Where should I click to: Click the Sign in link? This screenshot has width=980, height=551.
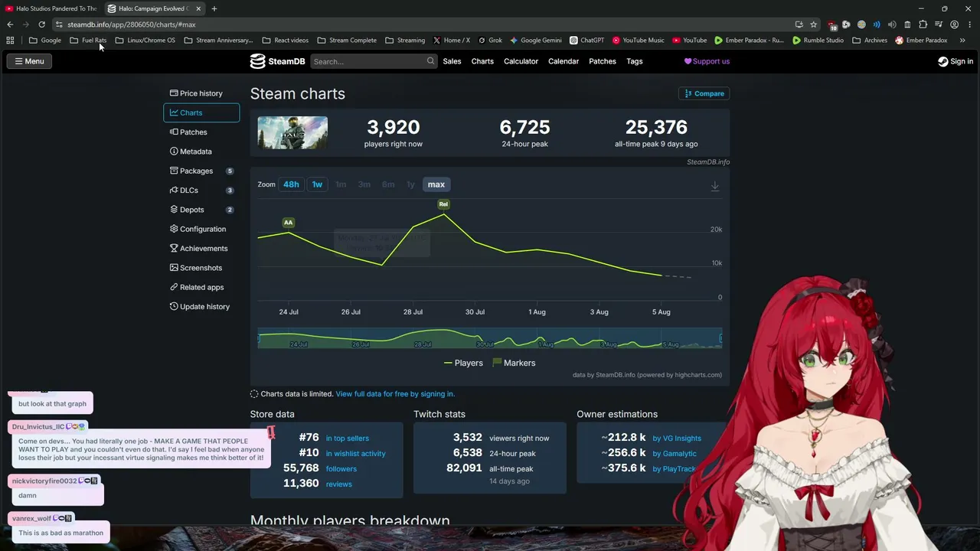[955, 61]
